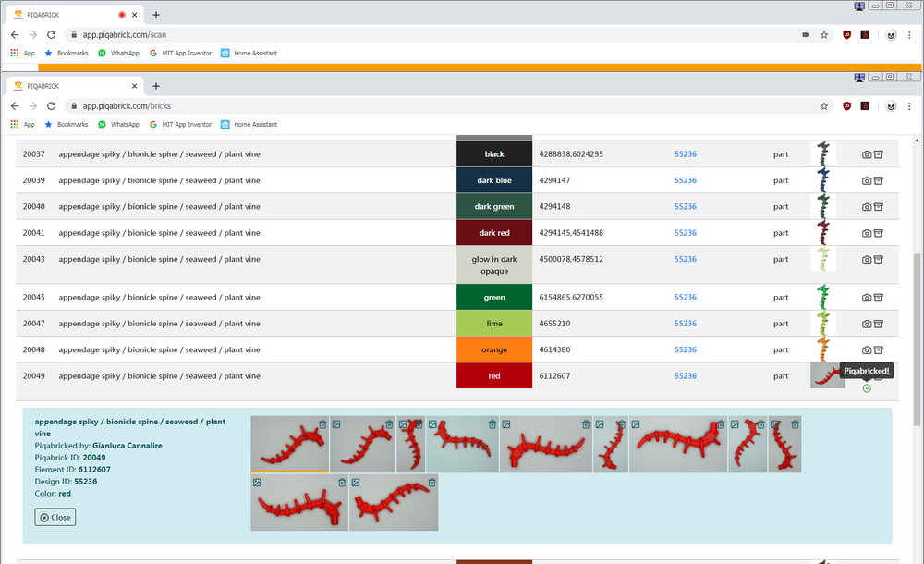Select element ID 4288838,6024295 on the black row

point(571,154)
